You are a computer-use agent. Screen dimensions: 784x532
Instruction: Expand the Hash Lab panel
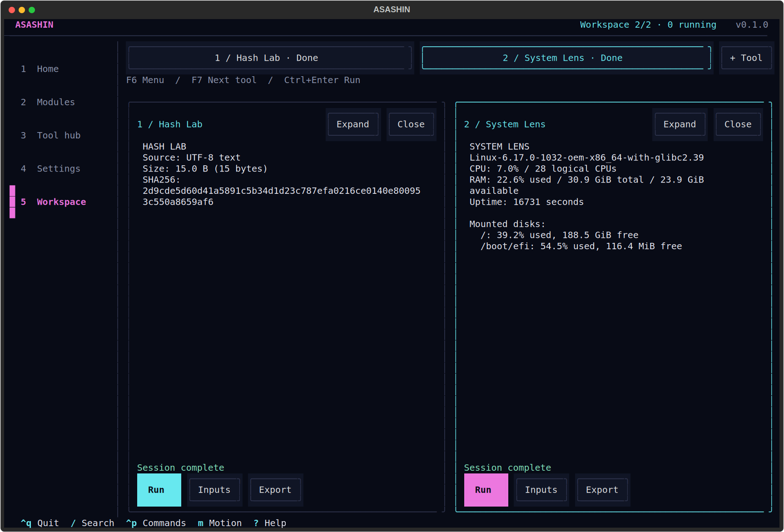353,124
